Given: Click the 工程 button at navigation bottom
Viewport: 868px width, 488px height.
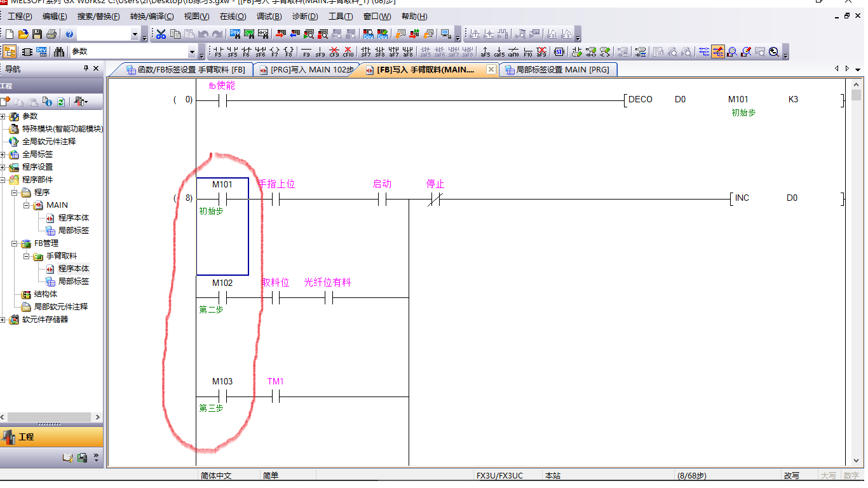Looking at the screenshot, I should pos(51,437).
